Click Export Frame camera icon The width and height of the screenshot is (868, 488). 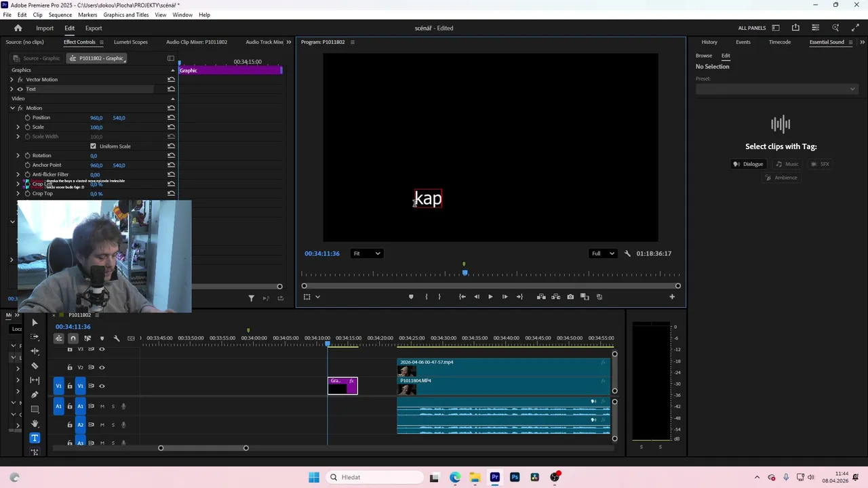pyautogui.click(x=570, y=297)
